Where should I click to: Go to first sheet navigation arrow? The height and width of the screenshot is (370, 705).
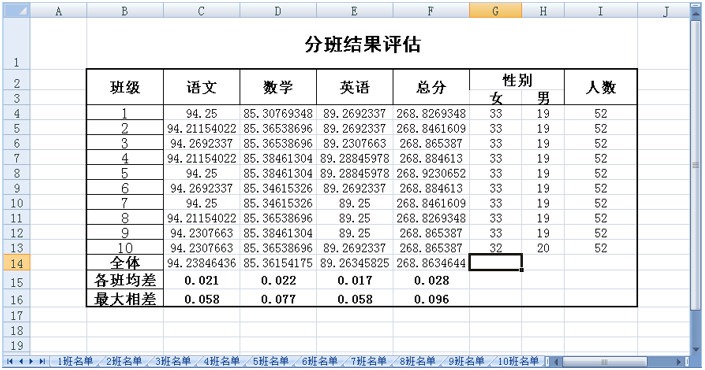(9, 361)
